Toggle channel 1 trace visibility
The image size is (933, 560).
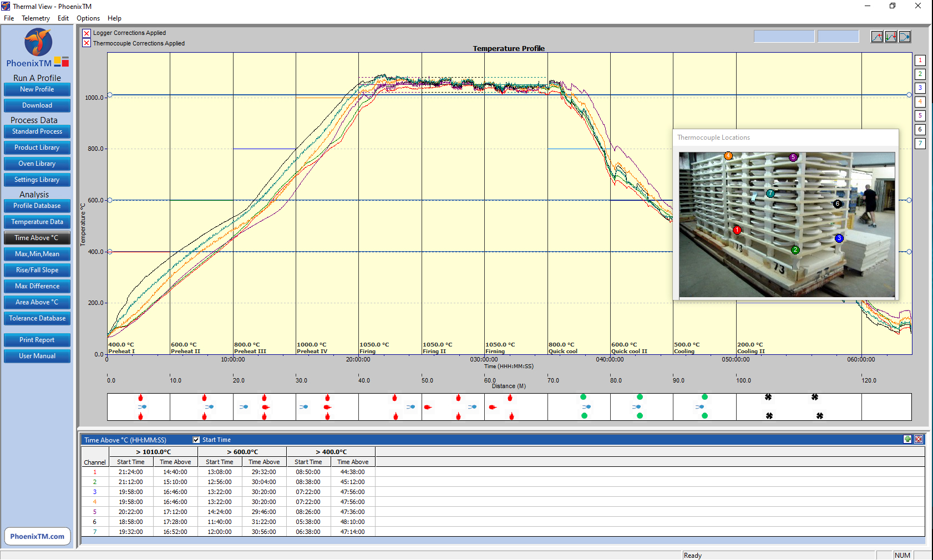(x=920, y=60)
